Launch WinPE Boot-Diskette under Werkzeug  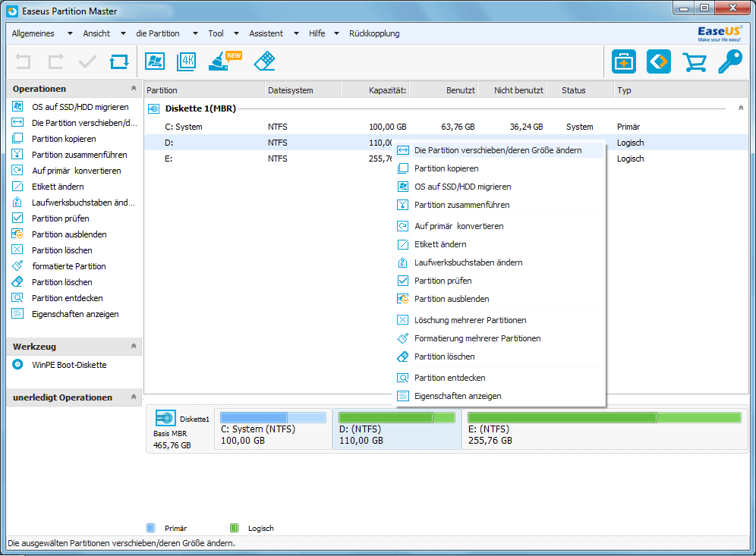point(69,365)
